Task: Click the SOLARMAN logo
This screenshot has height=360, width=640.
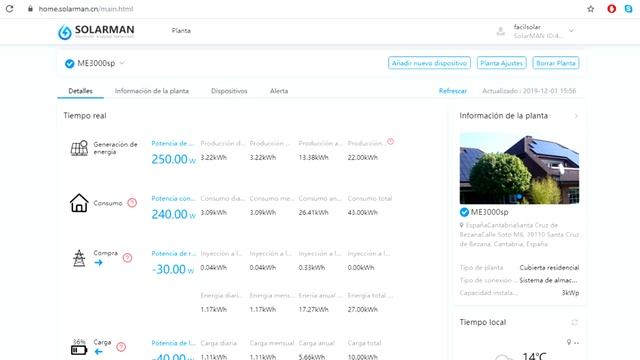Action: click(96, 31)
